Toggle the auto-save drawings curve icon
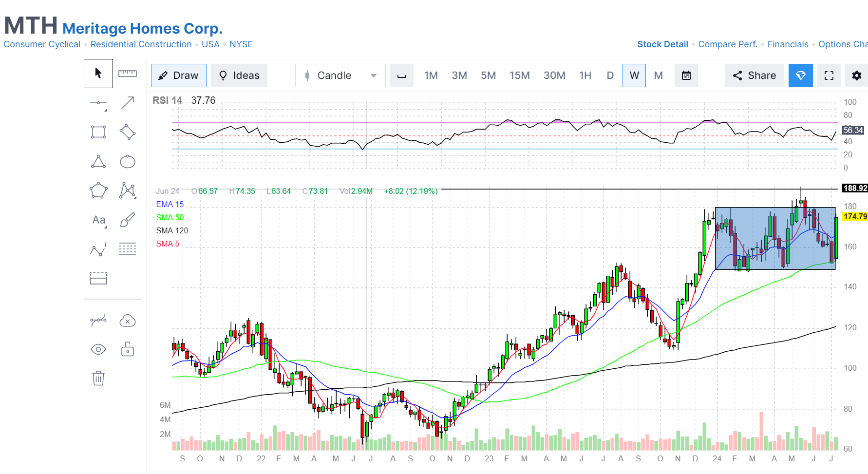This screenshot has height=474, width=868. (x=98, y=320)
